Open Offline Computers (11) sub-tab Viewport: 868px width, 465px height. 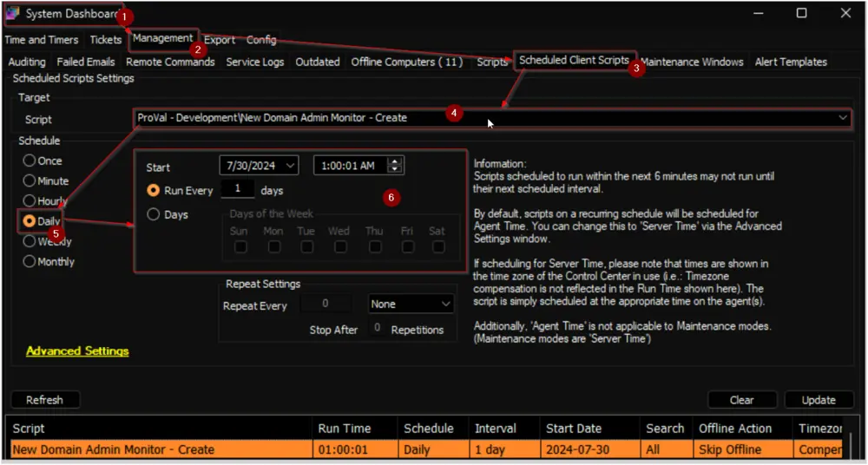point(407,62)
